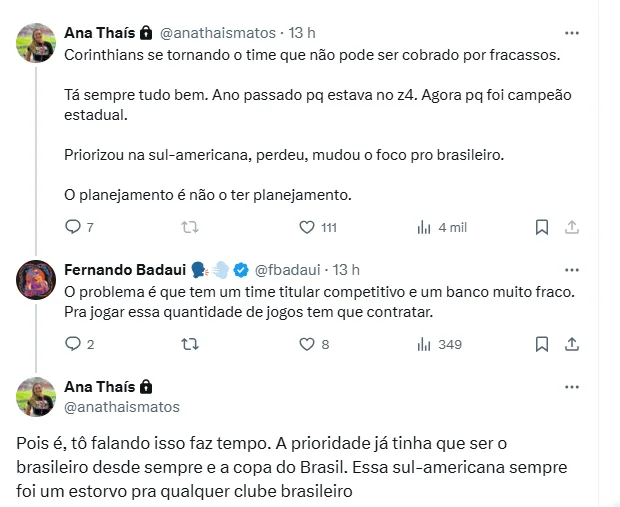Open more options on Ana Thaís's first tweet
This screenshot has height=507, width=620.
570,32
